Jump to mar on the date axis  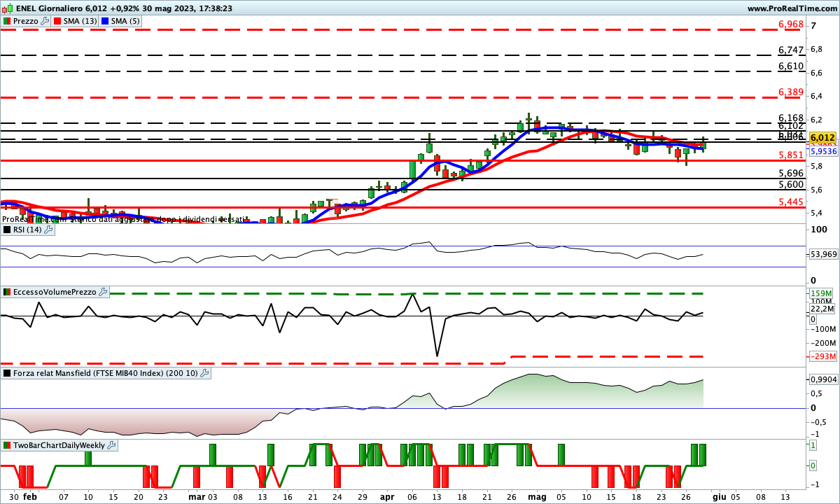(x=197, y=496)
